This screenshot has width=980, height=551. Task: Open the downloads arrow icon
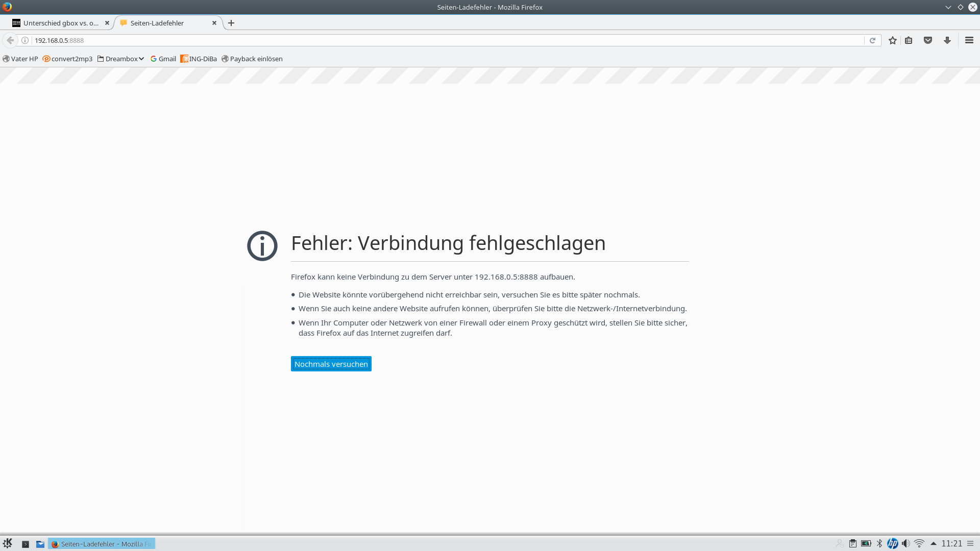(947, 40)
